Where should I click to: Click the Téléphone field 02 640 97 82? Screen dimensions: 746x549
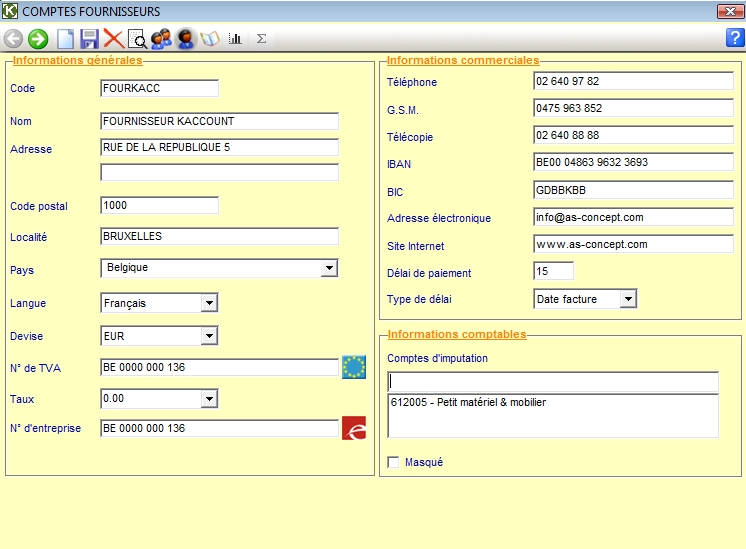click(x=633, y=81)
